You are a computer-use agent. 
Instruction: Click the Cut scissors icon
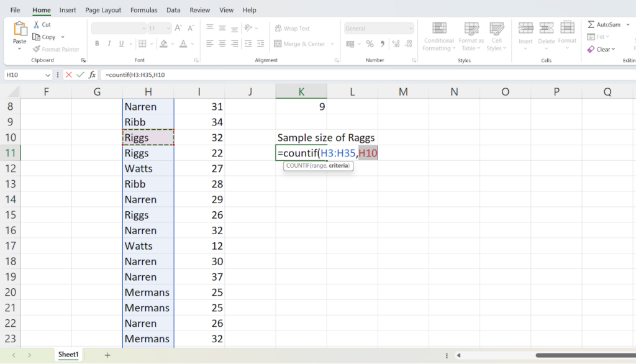point(35,25)
